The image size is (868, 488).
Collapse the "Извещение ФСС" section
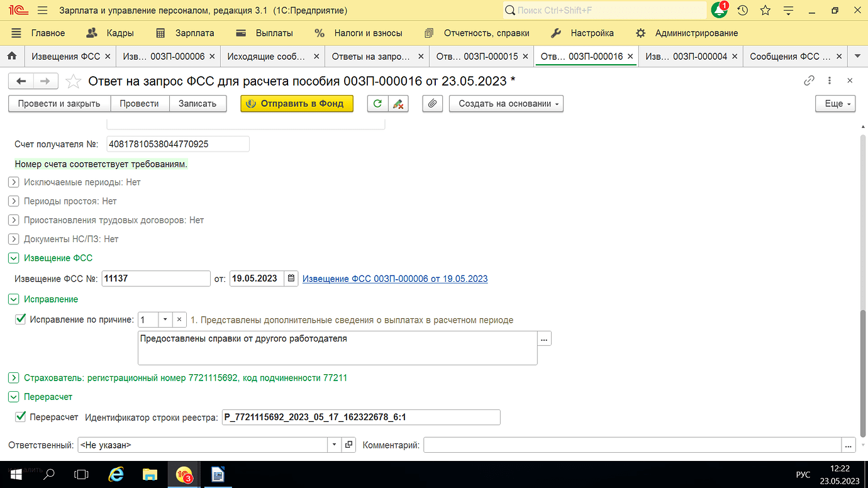(14, 258)
